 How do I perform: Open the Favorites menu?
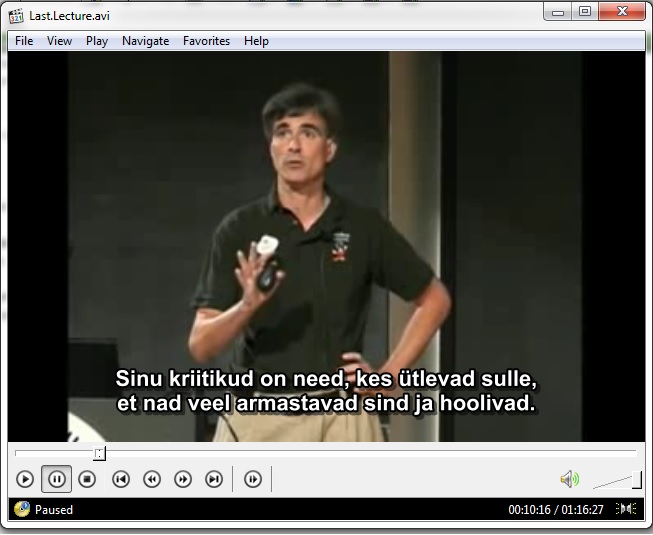[x=206, y=41]
